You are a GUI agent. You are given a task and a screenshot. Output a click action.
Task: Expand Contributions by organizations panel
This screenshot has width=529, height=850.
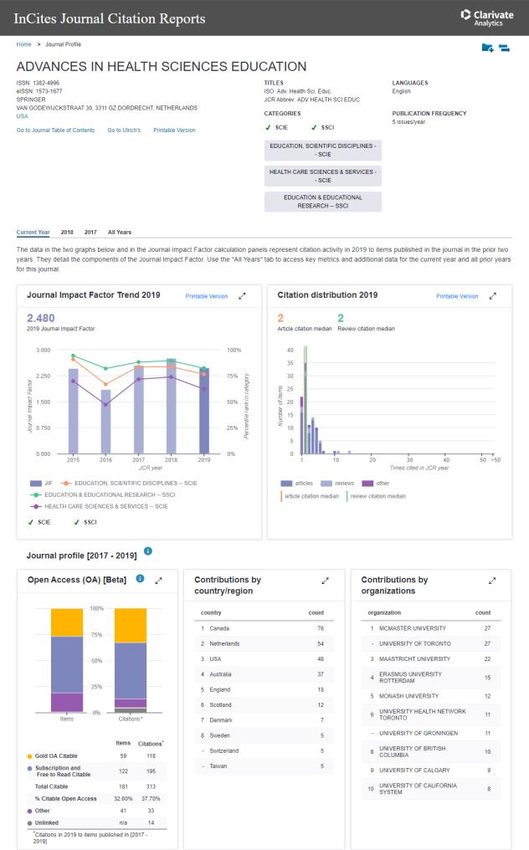point(492,581)
